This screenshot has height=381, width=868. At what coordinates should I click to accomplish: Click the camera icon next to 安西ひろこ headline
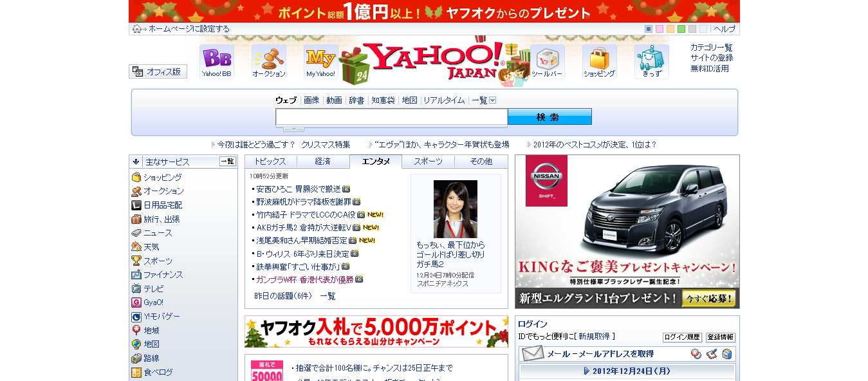tap(346, 189)
